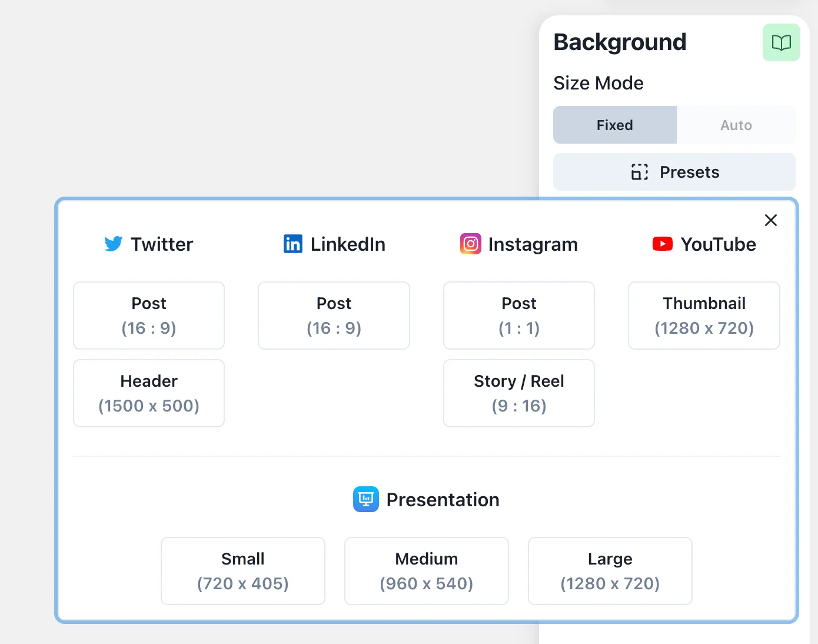Click the Instagram logo icon
Image resolution: width=818 pixels, height=644 pixels.
471,244
